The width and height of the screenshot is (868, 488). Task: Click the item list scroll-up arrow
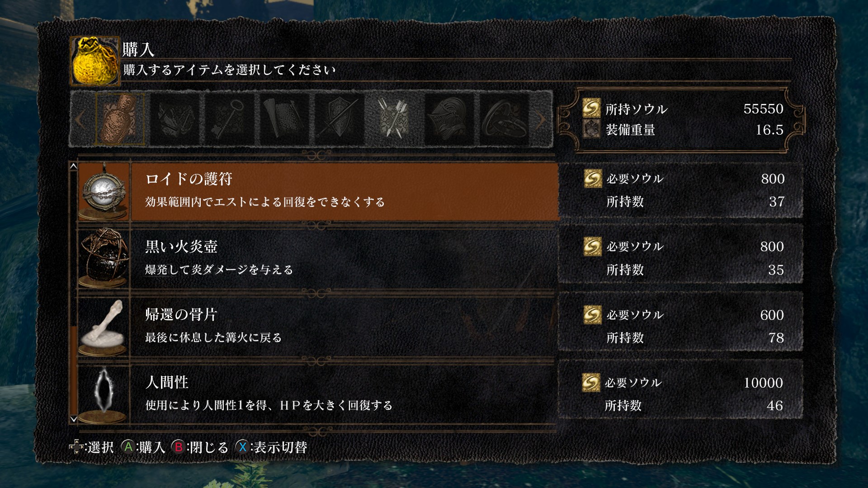pyautogui.click(x=73, y=167)
